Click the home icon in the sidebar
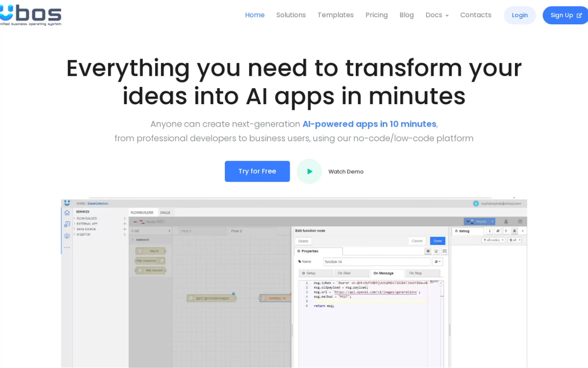Image resolution: width=588 pixels, height=368 pixels. coord(67,213)
